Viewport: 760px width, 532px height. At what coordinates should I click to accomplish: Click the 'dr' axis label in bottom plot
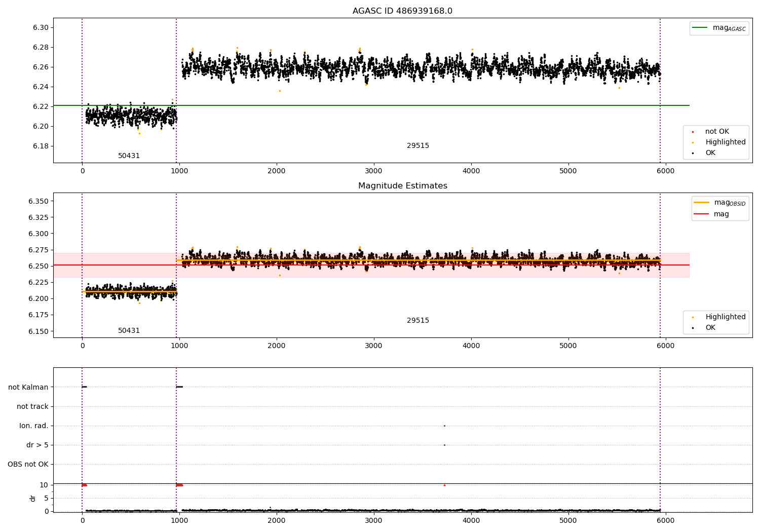pos(33,498)
